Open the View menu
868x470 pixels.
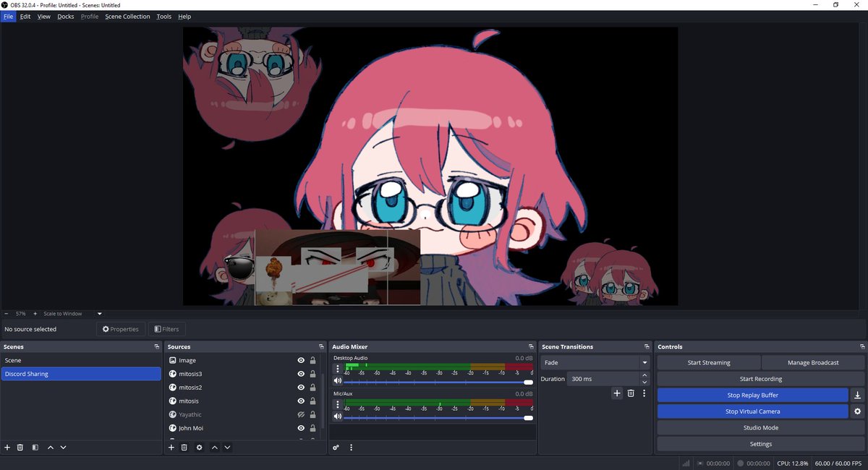point(44,16)
